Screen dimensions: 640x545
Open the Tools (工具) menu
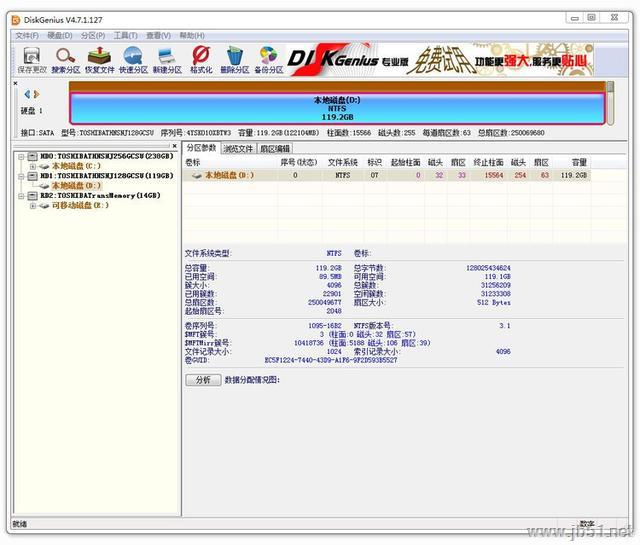pyautogui.click(x=125, y=36)
